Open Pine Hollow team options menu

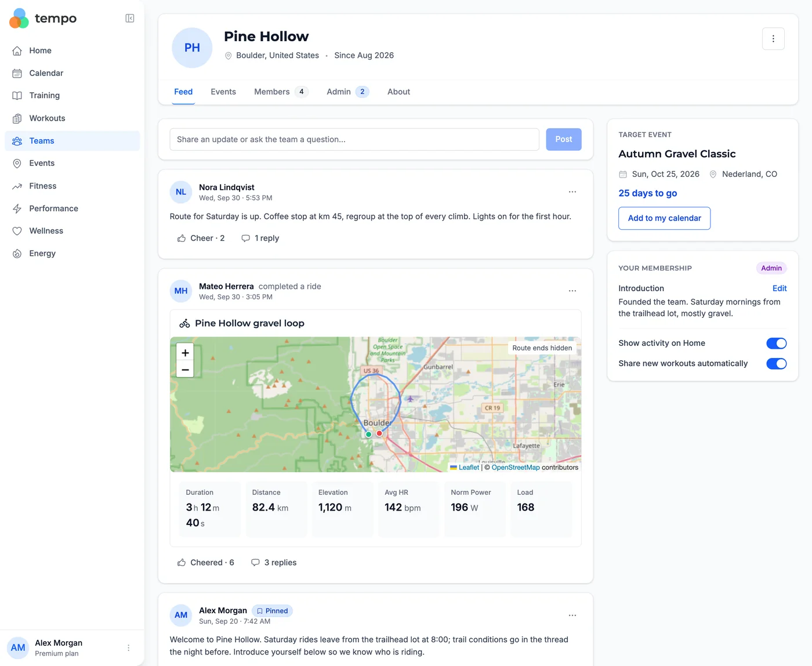pos(773,39)
